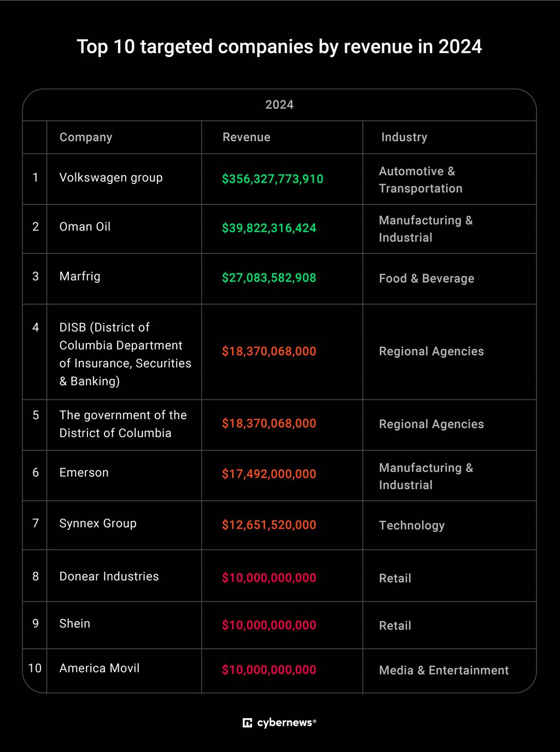Screen dimensions: 560x752
Task: Click the government of District of Columbia entry
Action: 123,424
